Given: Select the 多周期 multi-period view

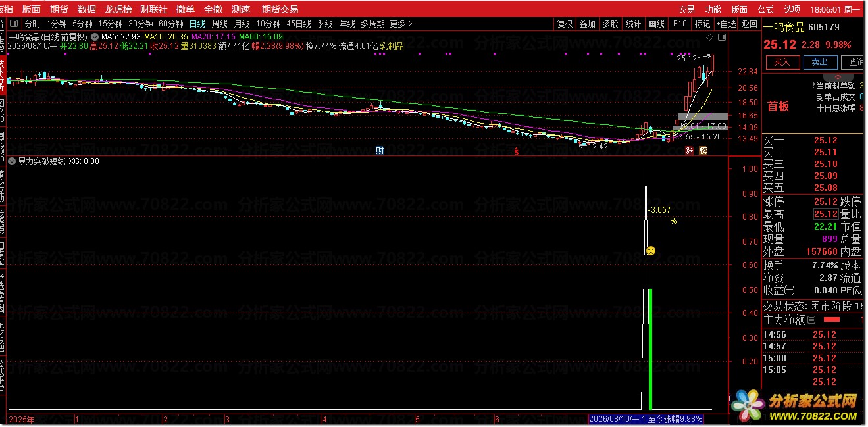Looking at the screenshot, I should (372, 24).
